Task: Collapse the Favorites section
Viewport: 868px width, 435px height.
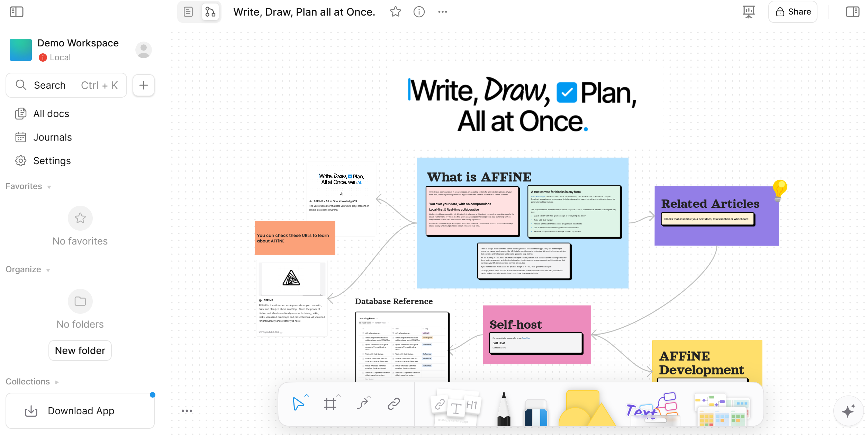Action: click(49, 187)
